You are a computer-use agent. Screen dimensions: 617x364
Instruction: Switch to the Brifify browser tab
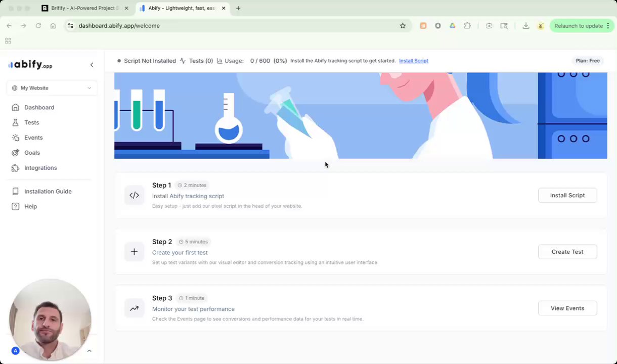85,8
